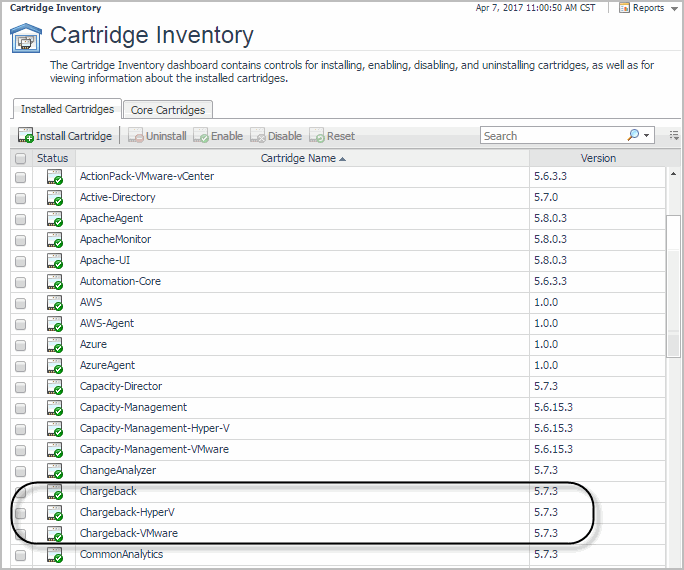
Task: Click the AWS-Agent status icon
Action: [55, 324]
